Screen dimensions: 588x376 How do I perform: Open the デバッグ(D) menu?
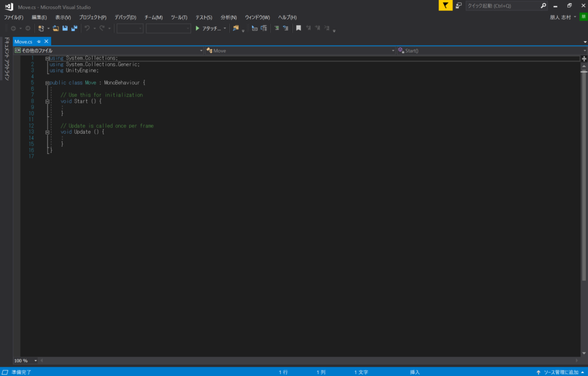(125, 17)
